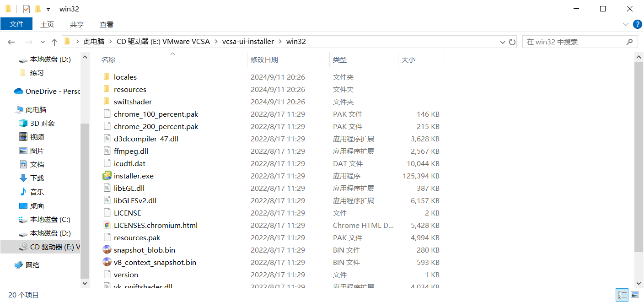The height and width of the screenshot is (302, 644).
Task: Open the 查看 ribbon tab
Action: tap(107, 24)
